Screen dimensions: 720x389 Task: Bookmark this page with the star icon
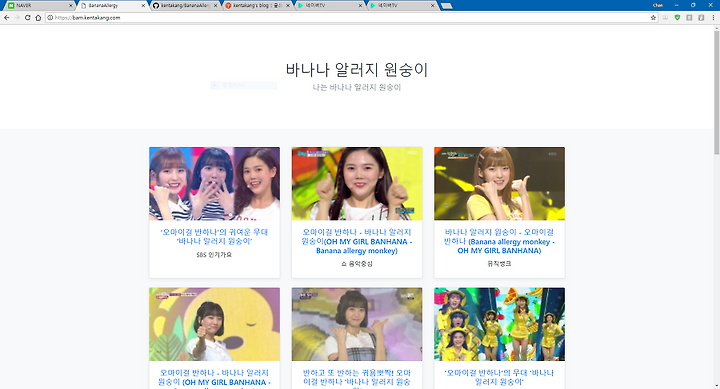(653, 17)
